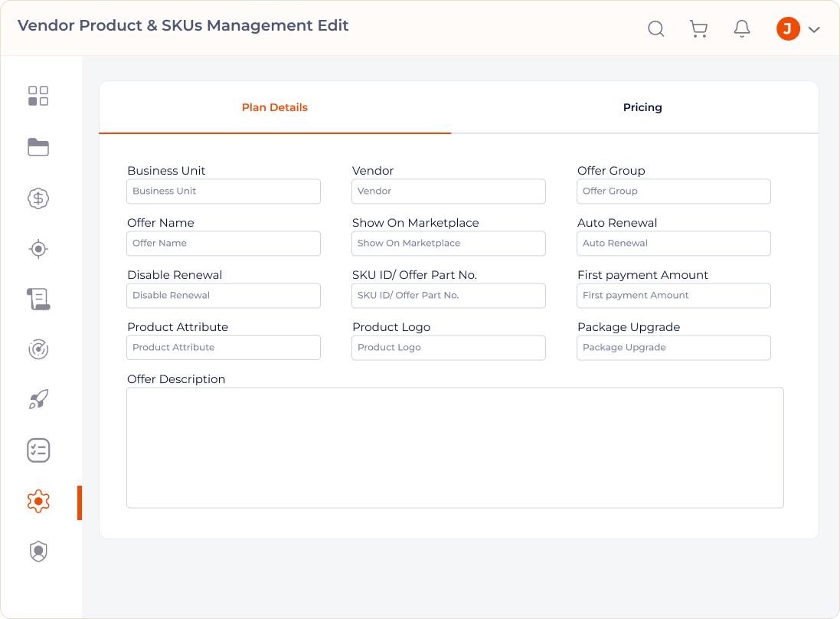
Task: Switch to the Pricing tab
Action: click(x=642, y=107)
